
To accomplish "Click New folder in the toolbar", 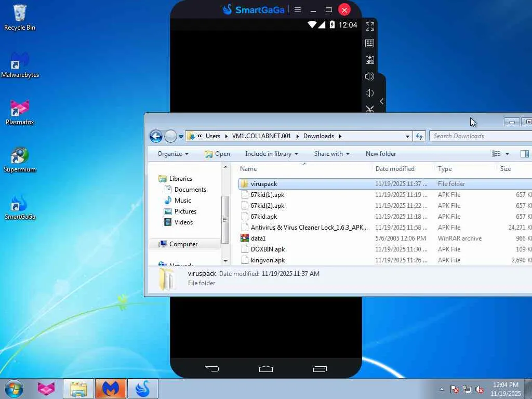I will (381, 154).
